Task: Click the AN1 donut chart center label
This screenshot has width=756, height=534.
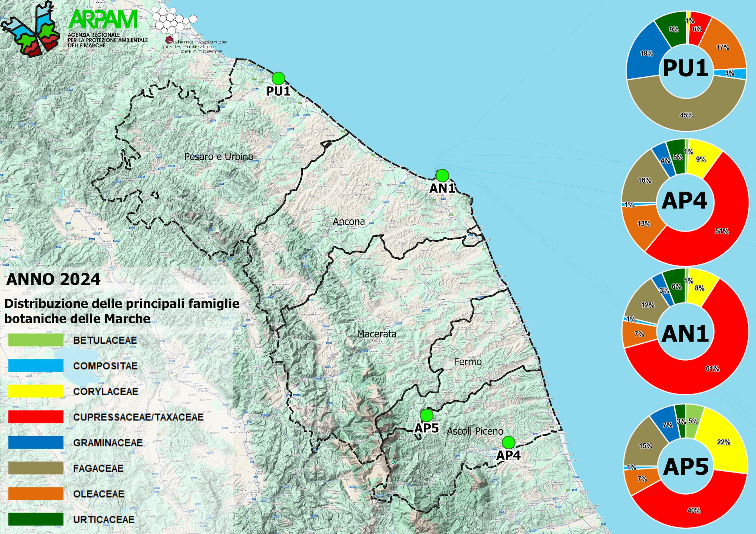Action: click(x=685, y=334)
